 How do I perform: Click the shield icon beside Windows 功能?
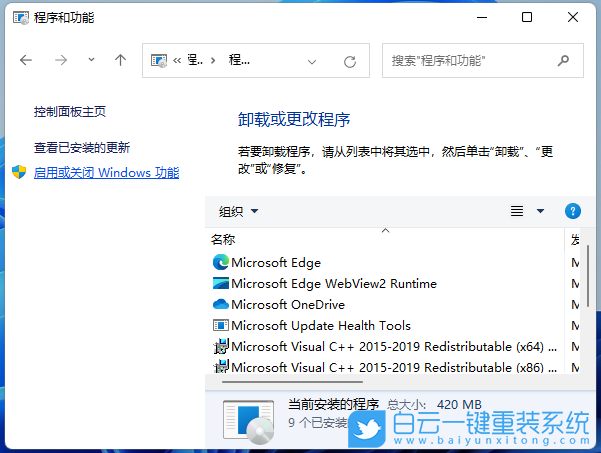pos(19,172)
